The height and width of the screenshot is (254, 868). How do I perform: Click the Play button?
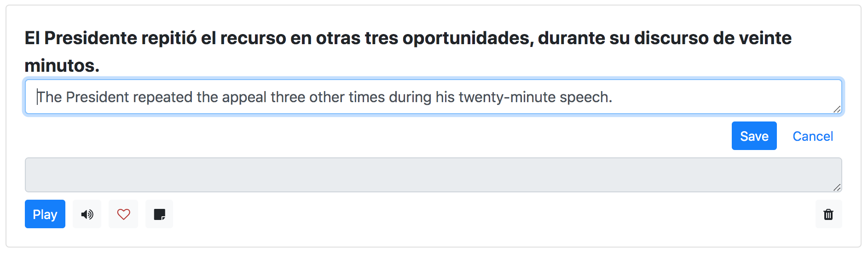point(45,214)
